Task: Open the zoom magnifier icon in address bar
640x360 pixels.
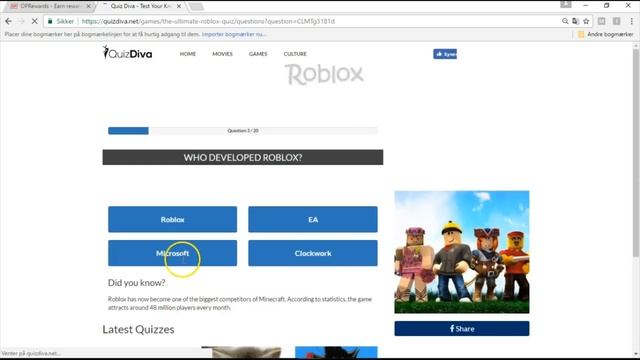Action: [565, 21]
